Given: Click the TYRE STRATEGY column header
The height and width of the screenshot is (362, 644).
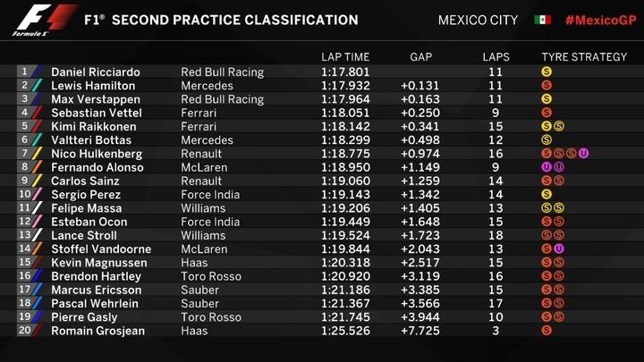Looking at the screenshot, I should tap(584, 57).
